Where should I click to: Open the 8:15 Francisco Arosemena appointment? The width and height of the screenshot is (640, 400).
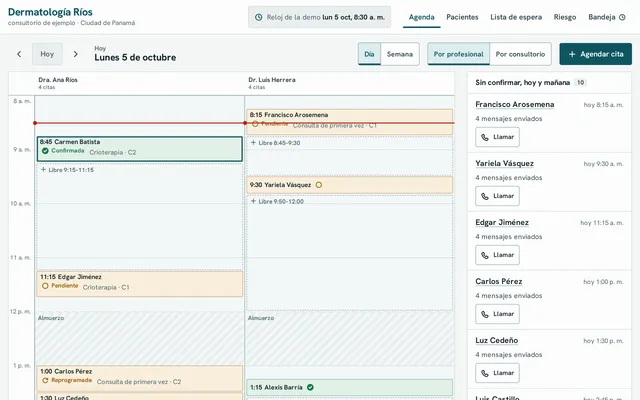click(349, 122)
